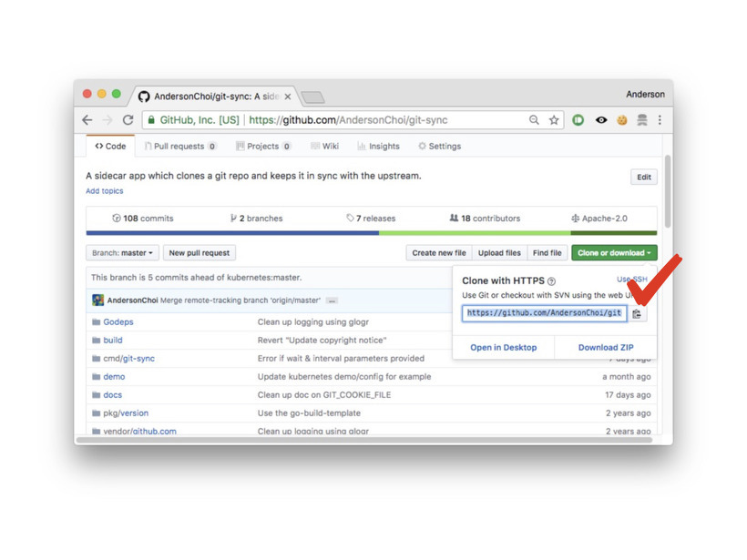Image resolution: width=747 pixels, height=560 pixels.
Task: Click the zoom magnifier icon in address bar
Action: tap(534, 120)
